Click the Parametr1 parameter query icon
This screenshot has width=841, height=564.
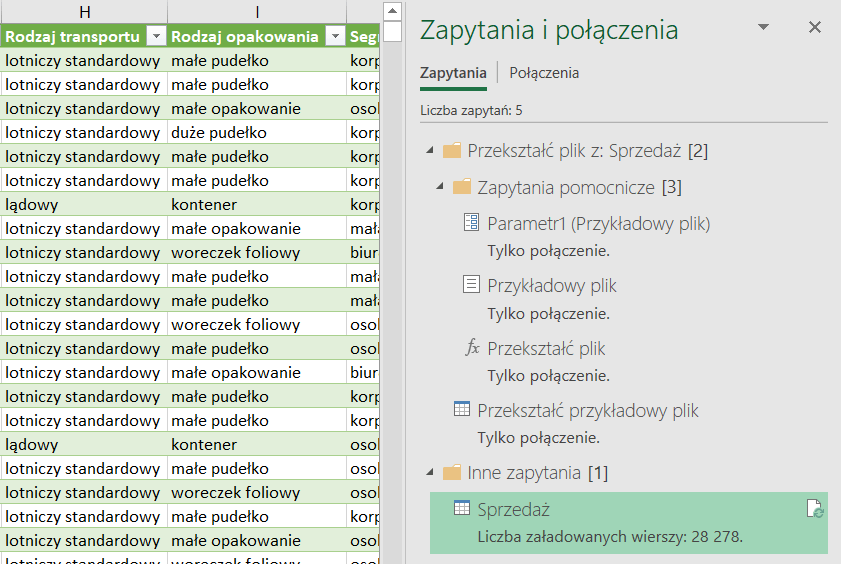tap(472, 223)
